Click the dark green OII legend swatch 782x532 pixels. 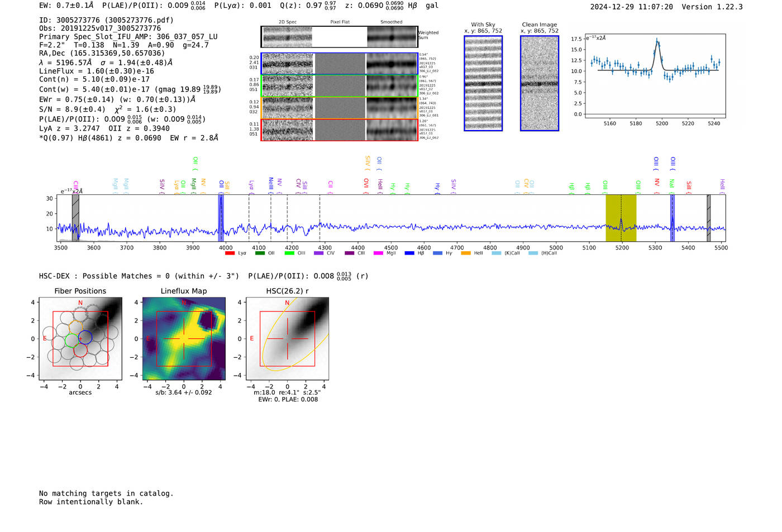(x=260, y=253)
